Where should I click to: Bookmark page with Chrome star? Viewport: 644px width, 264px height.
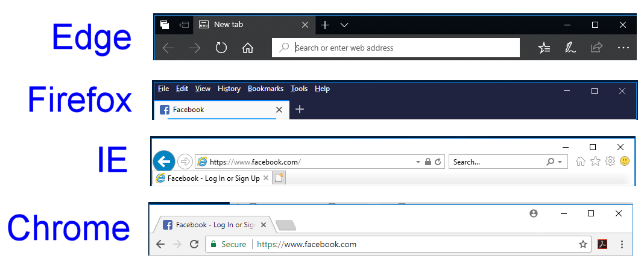pyautogui.click(x=583, y=245)
